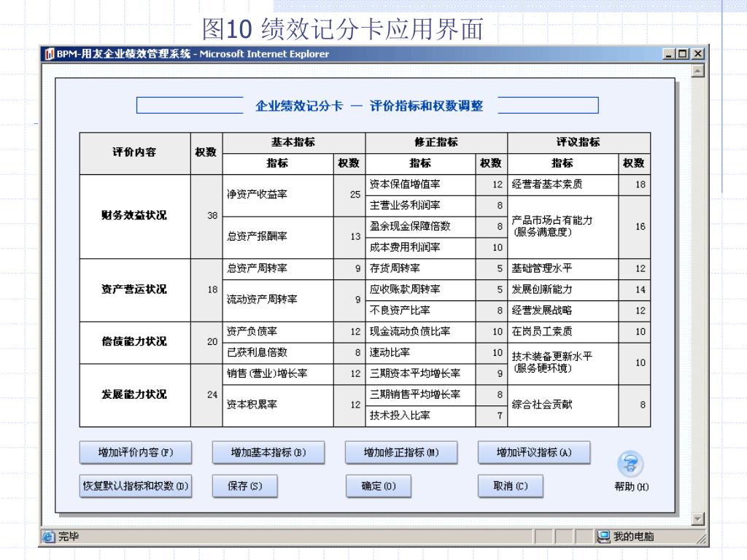Select 三期资本平均增长率 indicator
Image resolution: width=747 pixels, height=560 pixels.
coord(420,374)
